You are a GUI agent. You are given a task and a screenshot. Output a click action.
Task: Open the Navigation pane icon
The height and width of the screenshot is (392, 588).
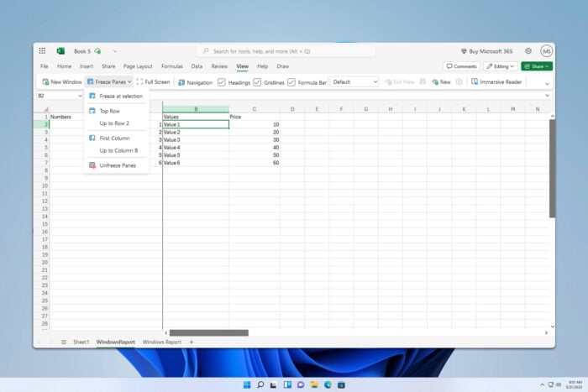point(181,82)
